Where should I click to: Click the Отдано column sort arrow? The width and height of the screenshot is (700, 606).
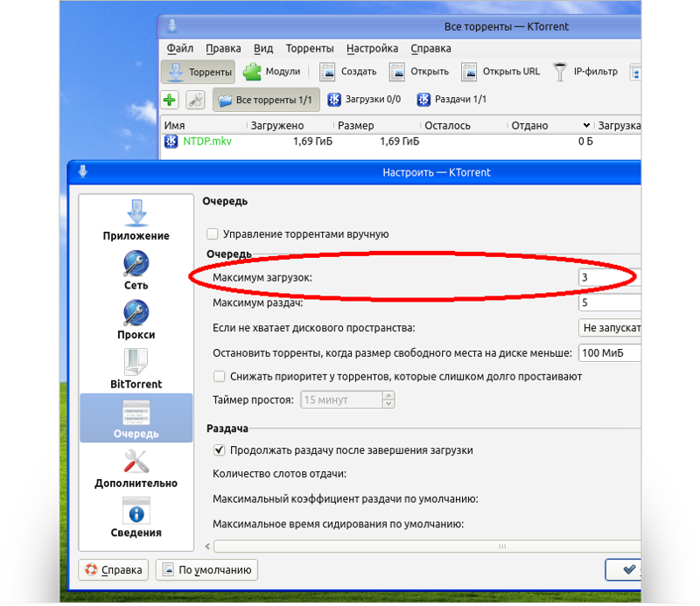tap(586, 125)
